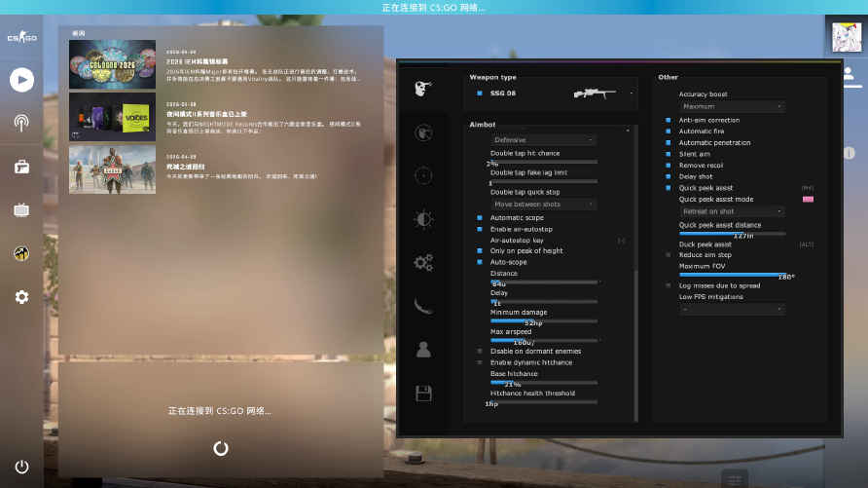The width and height of the screenshot is (868, 488).
Task: Adjust the Minimum damage slider
Action: pyautogui.click(x=544, y=320)
